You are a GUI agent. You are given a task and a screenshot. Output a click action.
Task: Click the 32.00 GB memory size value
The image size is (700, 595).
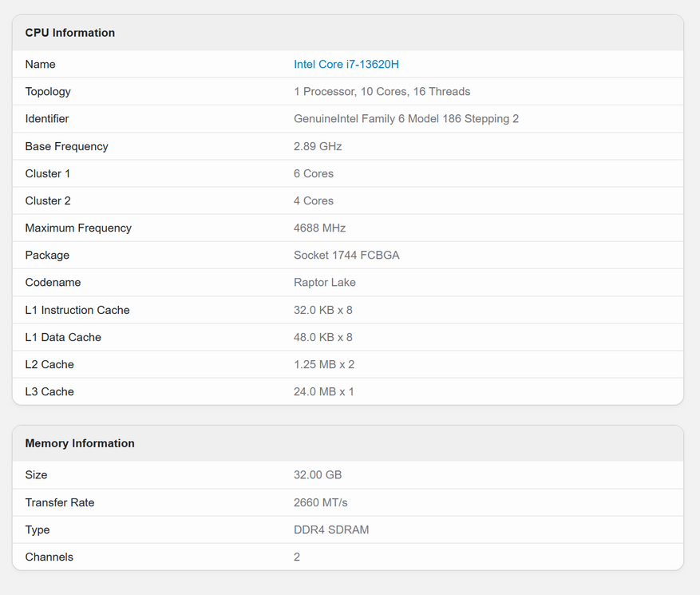(x=318, y=474)
